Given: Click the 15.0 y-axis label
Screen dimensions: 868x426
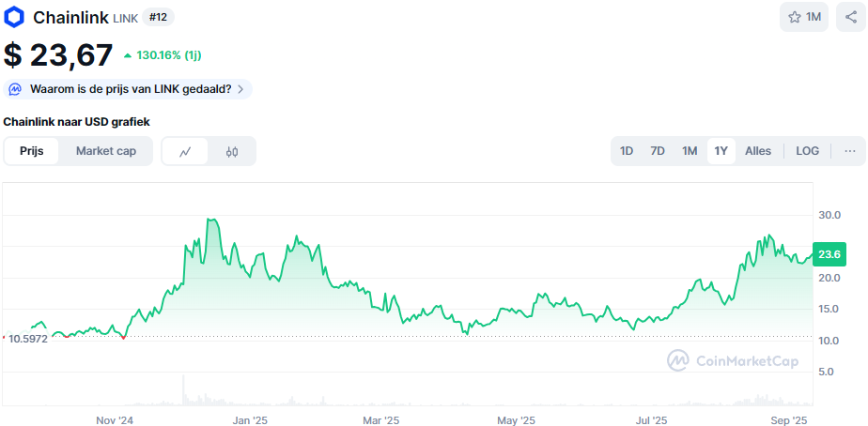Looking at the screenshot, I should [829, 309].
